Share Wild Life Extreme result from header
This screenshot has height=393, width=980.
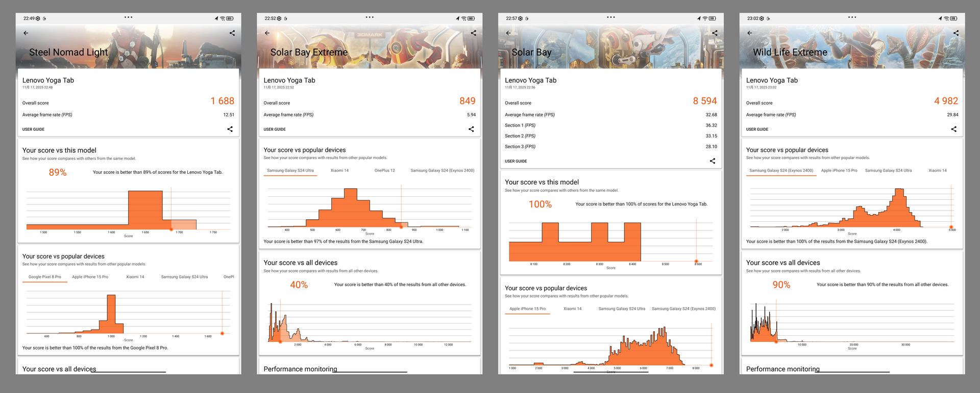coord(956,33)
